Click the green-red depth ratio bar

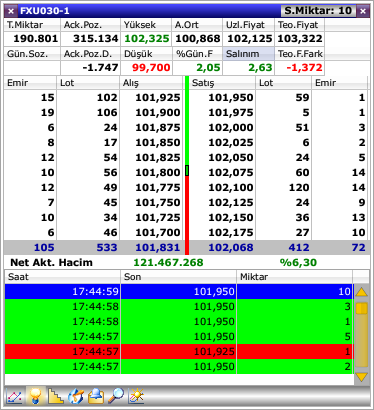coord(187,166)
